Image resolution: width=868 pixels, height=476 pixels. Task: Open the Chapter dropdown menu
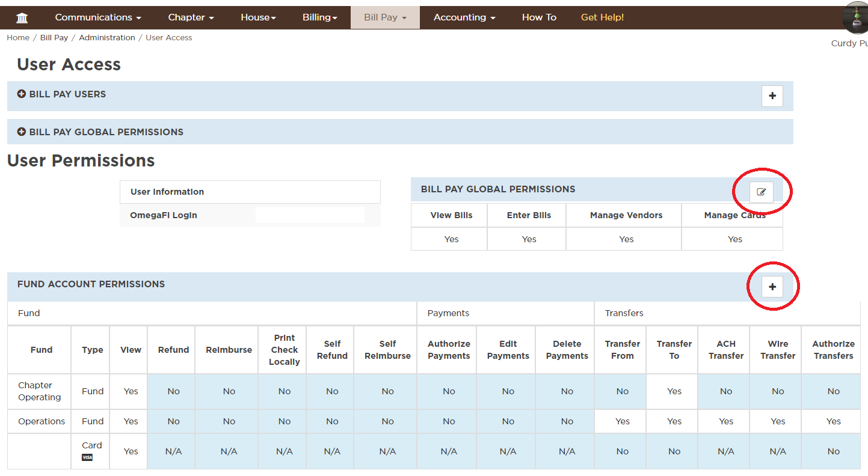click(x=191, y=17)
